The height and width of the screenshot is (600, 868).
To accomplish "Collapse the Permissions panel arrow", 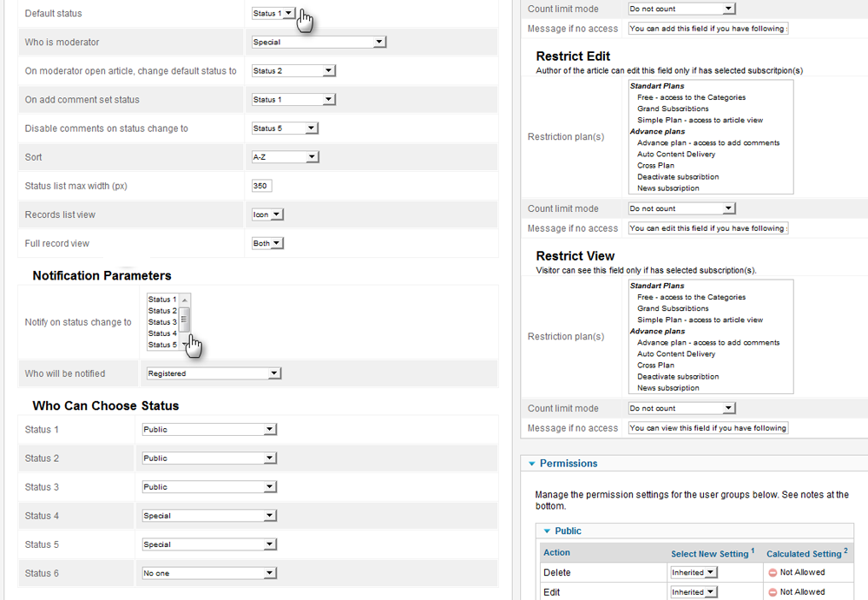I will [531, 464].
